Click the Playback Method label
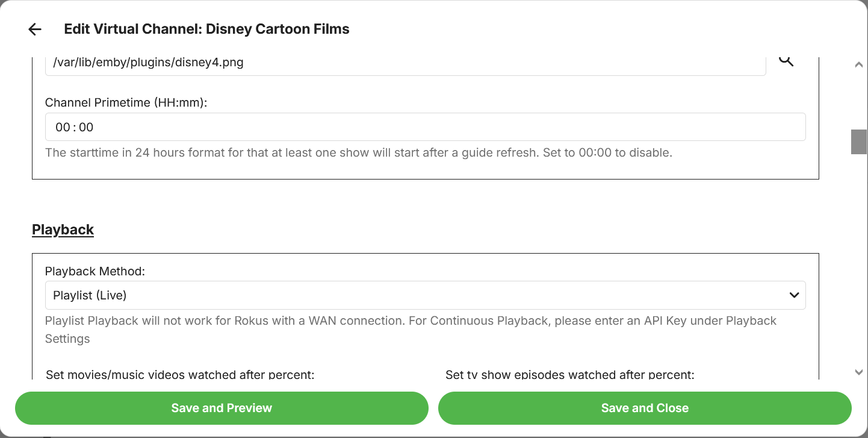Image resolution: width=868 pixels, height=438 pixels. pos(95,271)
